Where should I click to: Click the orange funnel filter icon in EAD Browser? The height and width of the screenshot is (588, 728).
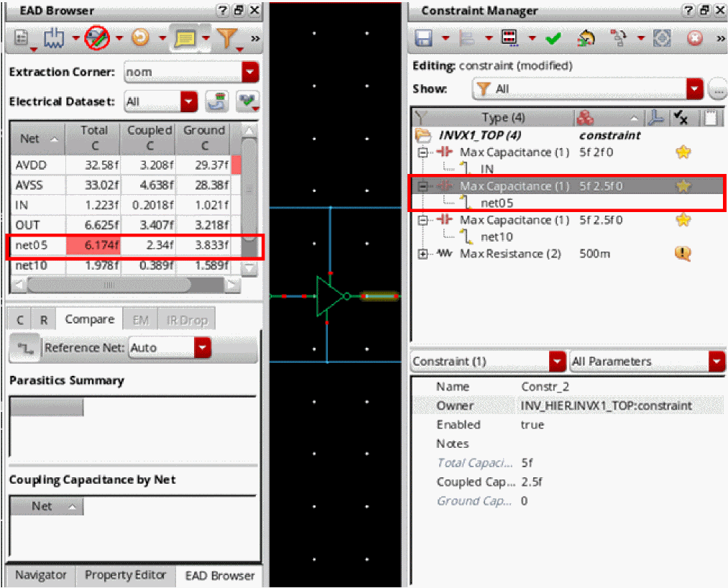pyautogui.click(x=227, y=38)
